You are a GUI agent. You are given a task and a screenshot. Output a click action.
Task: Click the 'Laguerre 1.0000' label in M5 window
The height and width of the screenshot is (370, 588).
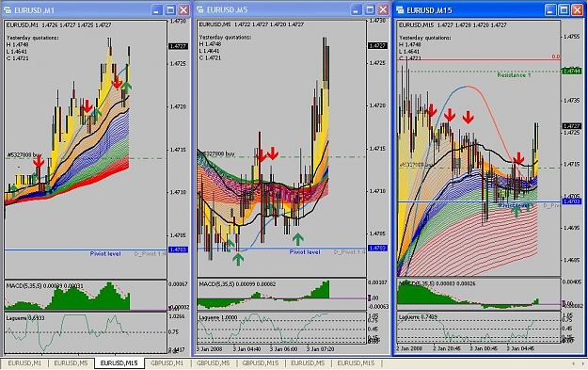217,317
